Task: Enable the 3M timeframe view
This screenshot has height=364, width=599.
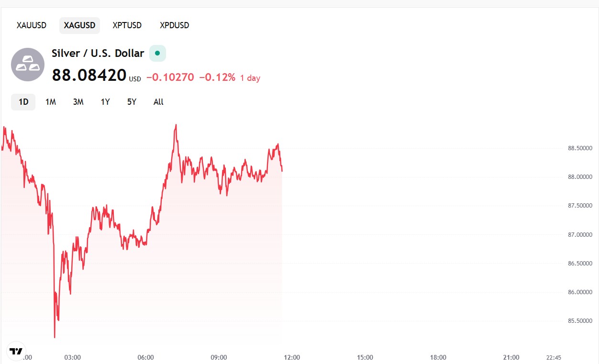Action: click(x=78, y=102)
